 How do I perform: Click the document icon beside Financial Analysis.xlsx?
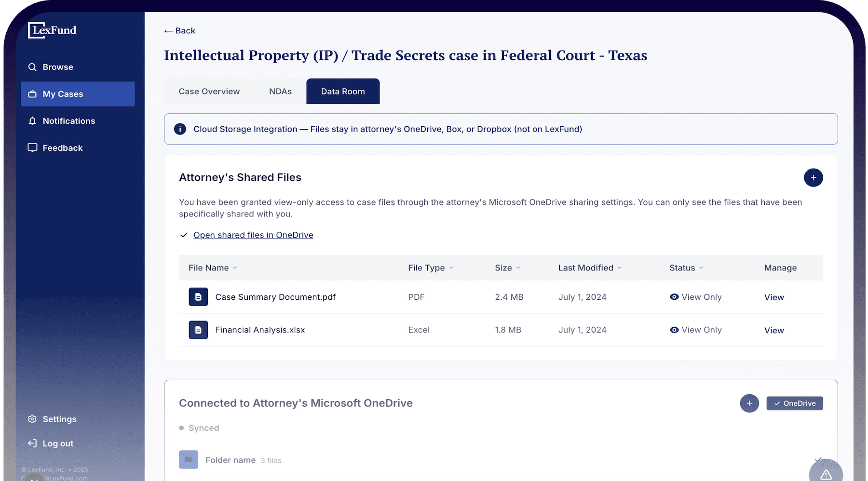click(x=198, y=330)
